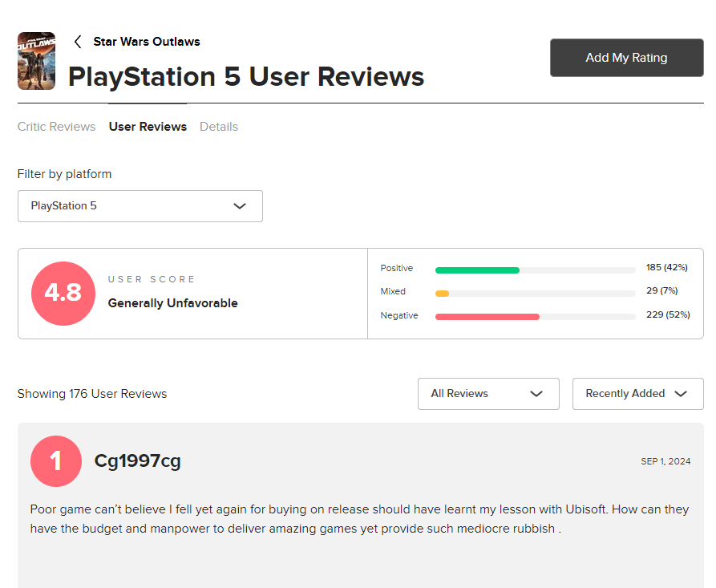Click the Negative 229 (52%) count
Viewport: 716px width, 588px height.
coord(667,314)
